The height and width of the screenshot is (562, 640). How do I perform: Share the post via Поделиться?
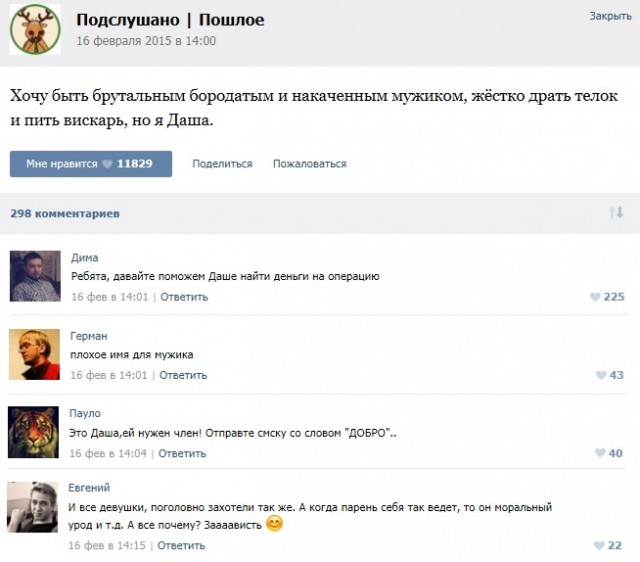click(222, 164)
